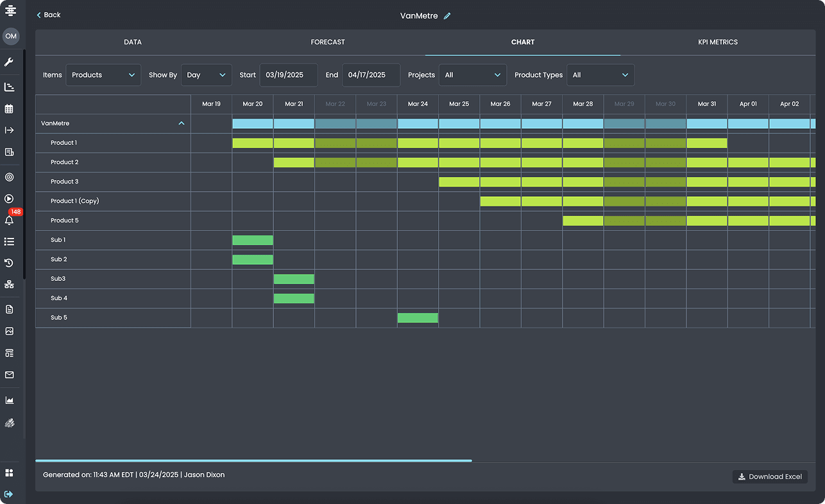The image size is (825, 504).
Task: Collapse the VanMetre row with chevron
Action: point(182,123)
